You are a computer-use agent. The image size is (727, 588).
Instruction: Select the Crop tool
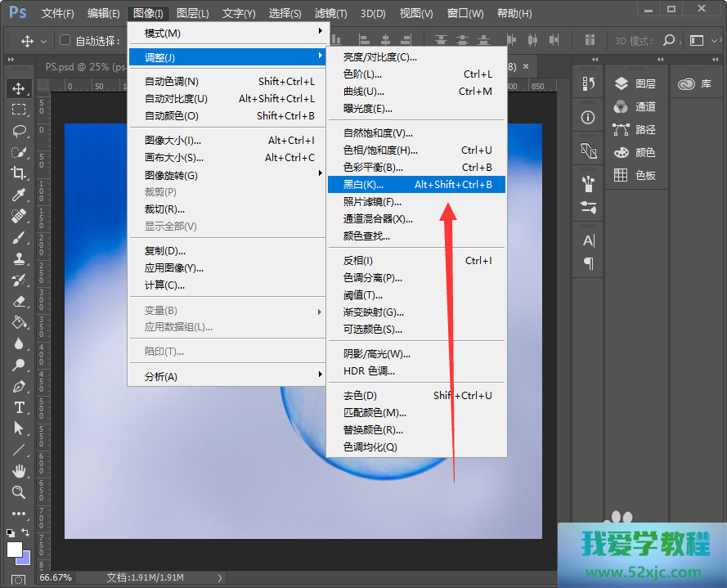19,173
